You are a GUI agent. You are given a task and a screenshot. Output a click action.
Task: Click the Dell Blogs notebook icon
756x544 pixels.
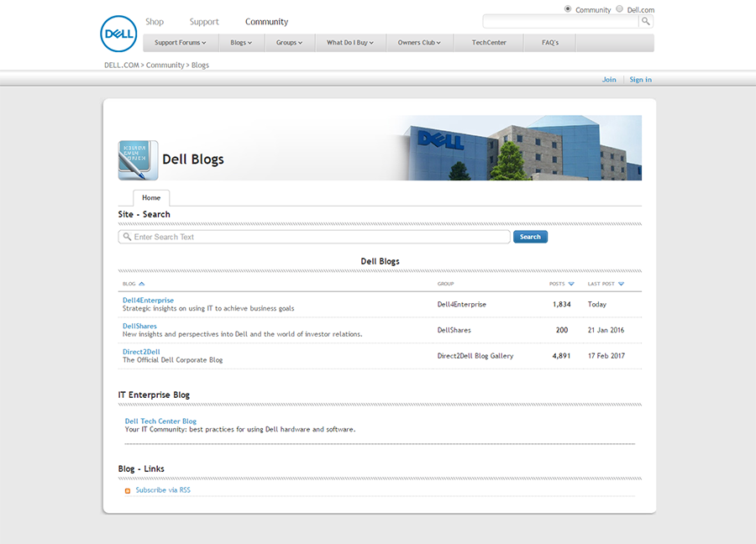point(138,160)
